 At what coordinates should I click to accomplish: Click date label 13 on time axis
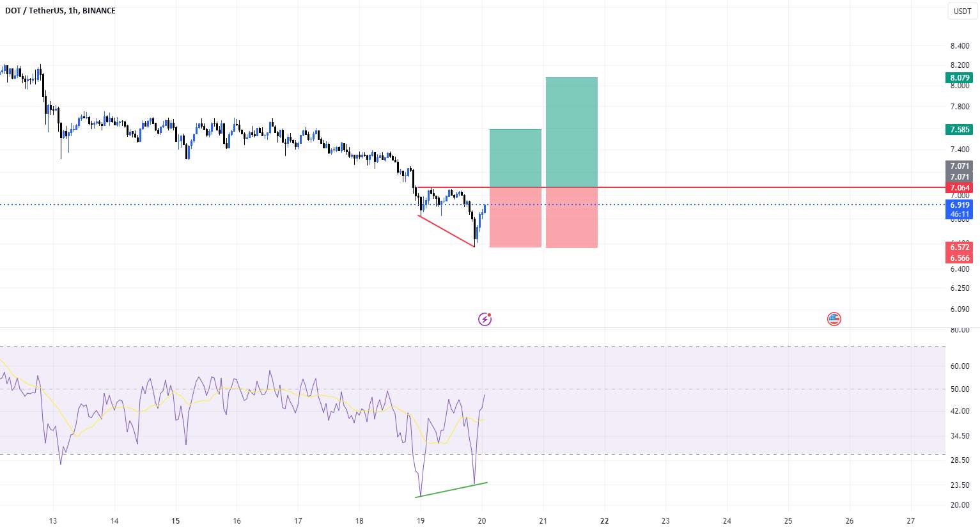pyautogui.click(x=53, y=521)
